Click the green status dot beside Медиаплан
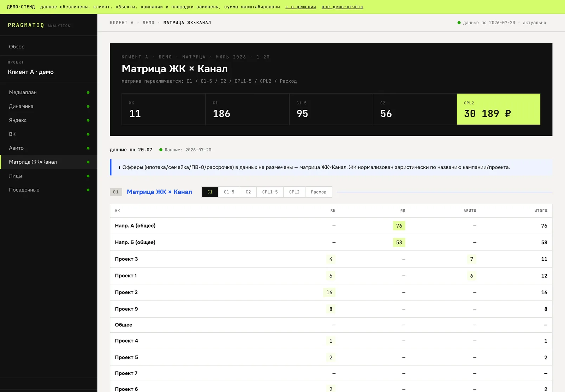The image size is (565, 392). (88, 92)
